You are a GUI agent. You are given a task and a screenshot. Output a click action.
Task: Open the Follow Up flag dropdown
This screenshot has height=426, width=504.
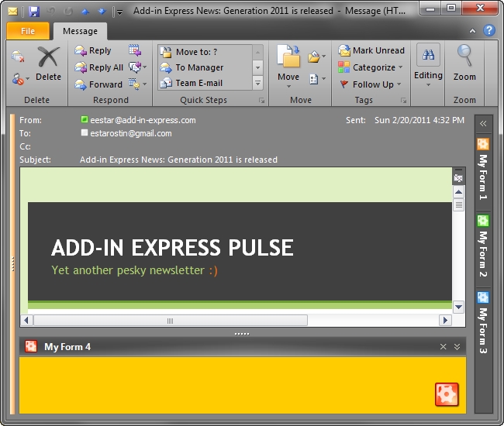click(x=371, y=84)
